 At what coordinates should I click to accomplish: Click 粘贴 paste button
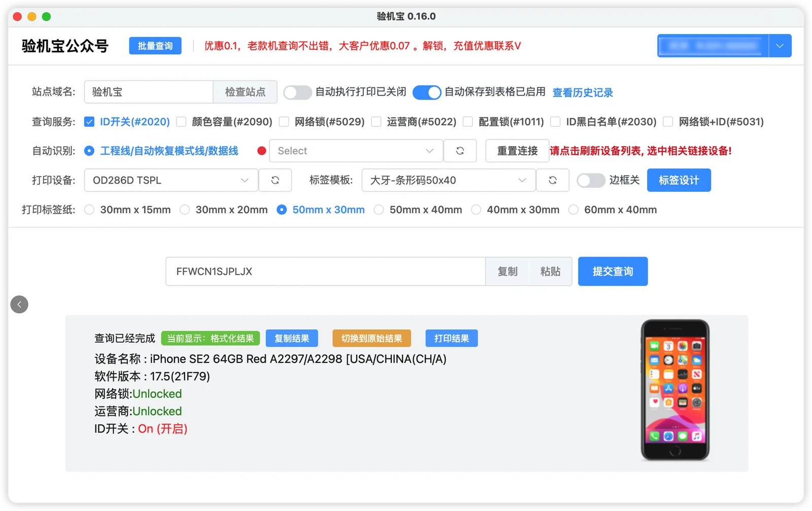tap(551, 271)
